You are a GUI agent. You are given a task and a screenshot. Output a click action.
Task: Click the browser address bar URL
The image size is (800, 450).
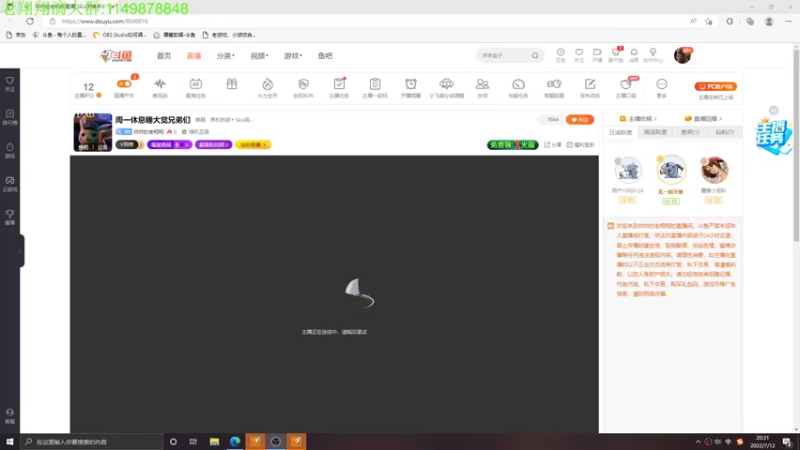(x=105, y=21)
